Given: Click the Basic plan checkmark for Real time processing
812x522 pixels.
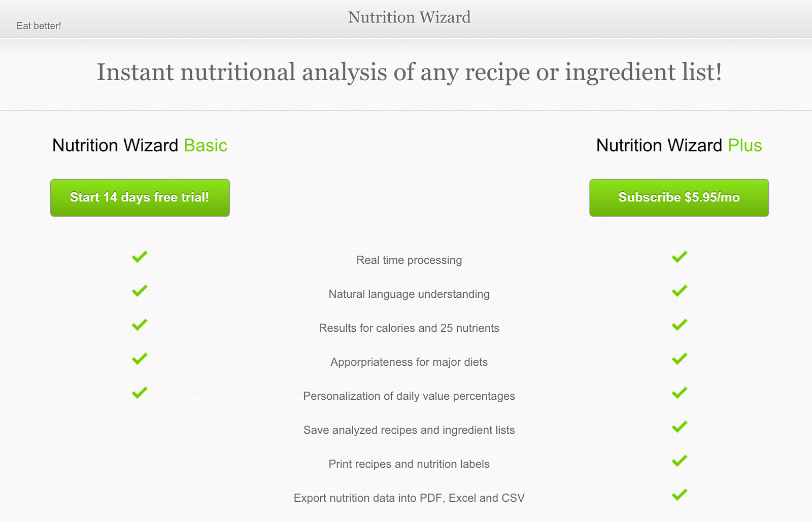Looking at the screenshot, I should [140, 257].
